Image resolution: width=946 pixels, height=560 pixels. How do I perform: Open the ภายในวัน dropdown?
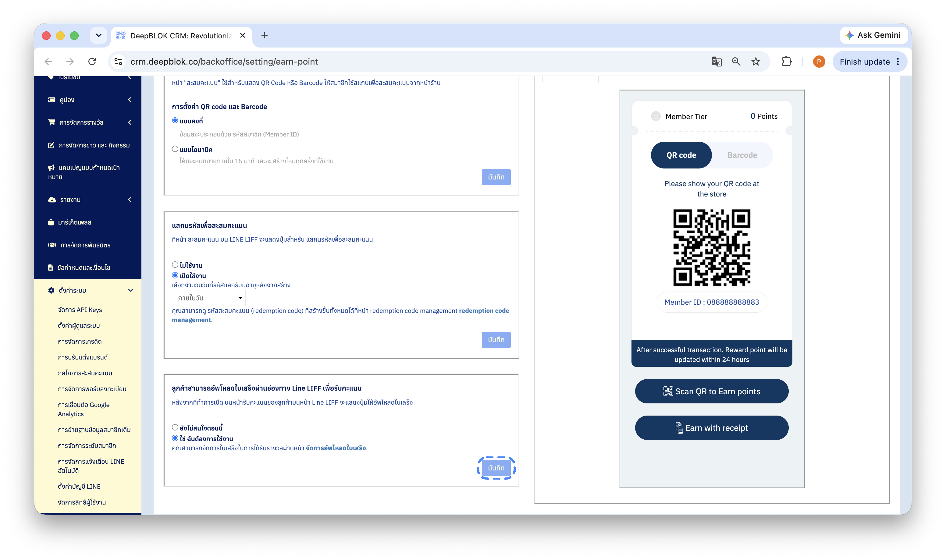(209, 298)
